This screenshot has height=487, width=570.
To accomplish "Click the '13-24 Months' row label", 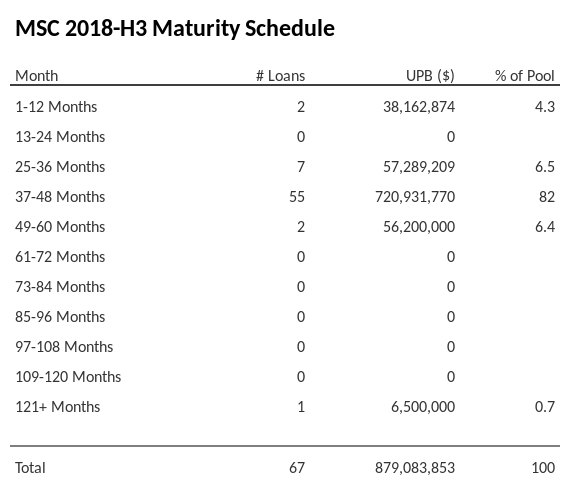I will coord(60,137).
